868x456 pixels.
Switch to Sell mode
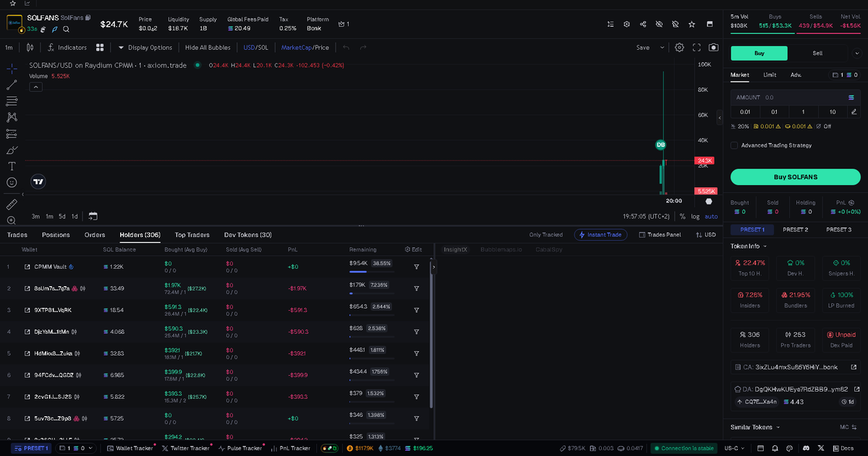click(817, 53)
